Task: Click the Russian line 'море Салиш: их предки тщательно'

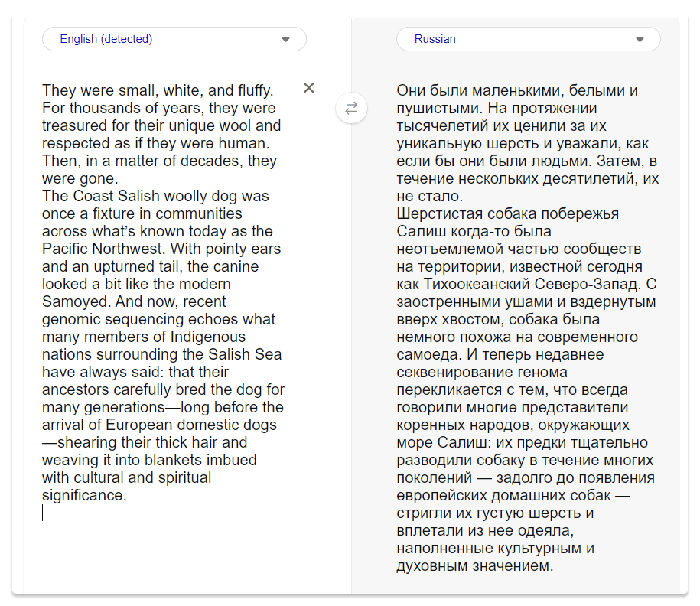Action: 523,442
